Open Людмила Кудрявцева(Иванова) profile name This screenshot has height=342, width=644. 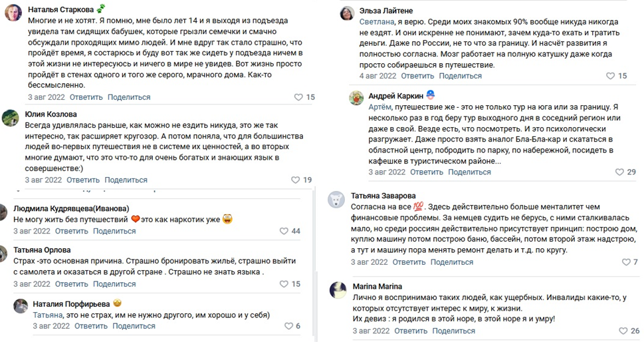[71, 208]
